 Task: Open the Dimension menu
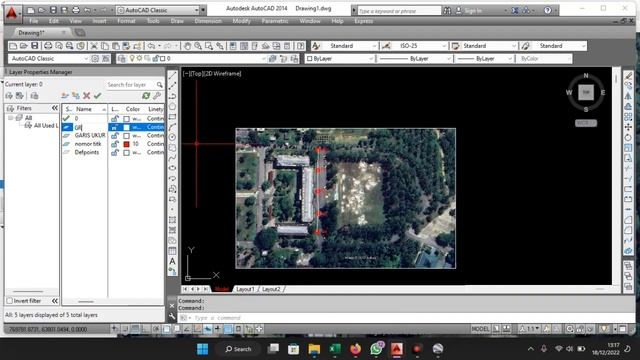tap(208, 21)
